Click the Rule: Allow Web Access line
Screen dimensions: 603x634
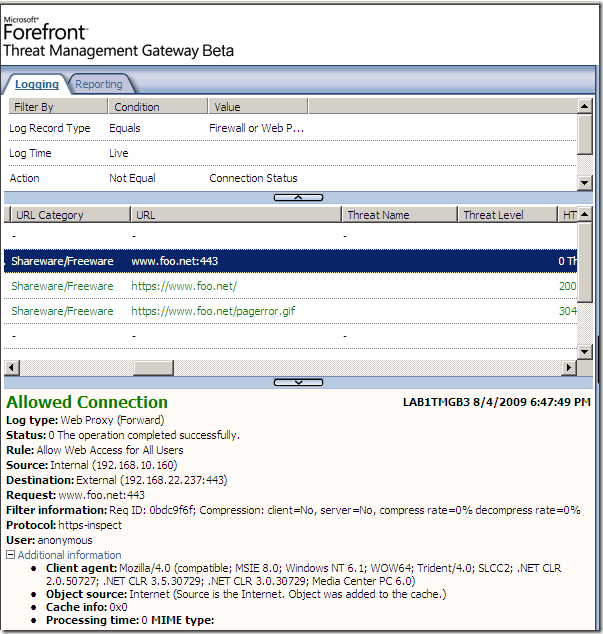pyautogui.click(x=95, y=450)
